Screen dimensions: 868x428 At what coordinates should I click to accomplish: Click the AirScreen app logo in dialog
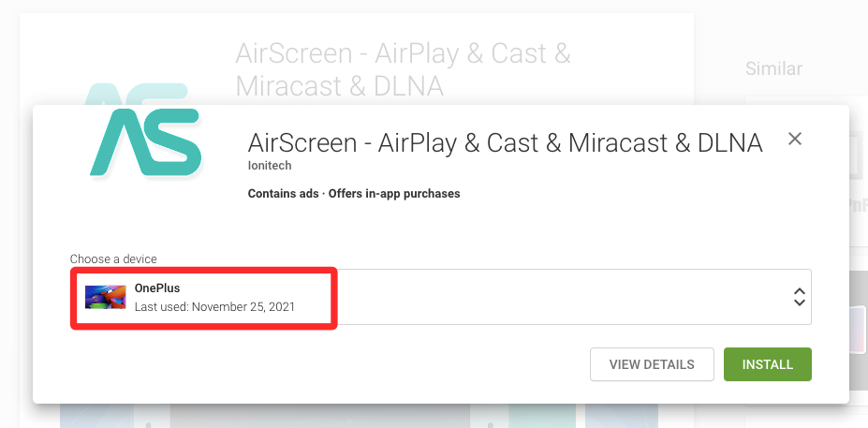click(145, 143)
